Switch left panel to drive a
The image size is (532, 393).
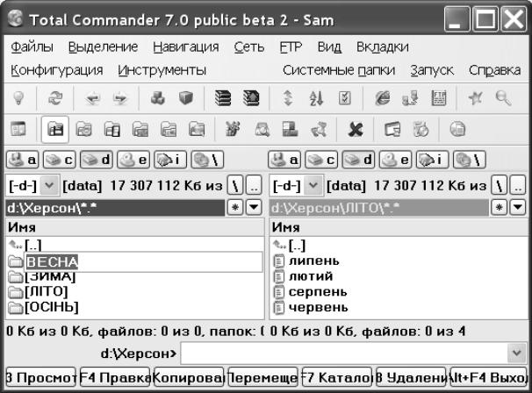pos(23,160)
